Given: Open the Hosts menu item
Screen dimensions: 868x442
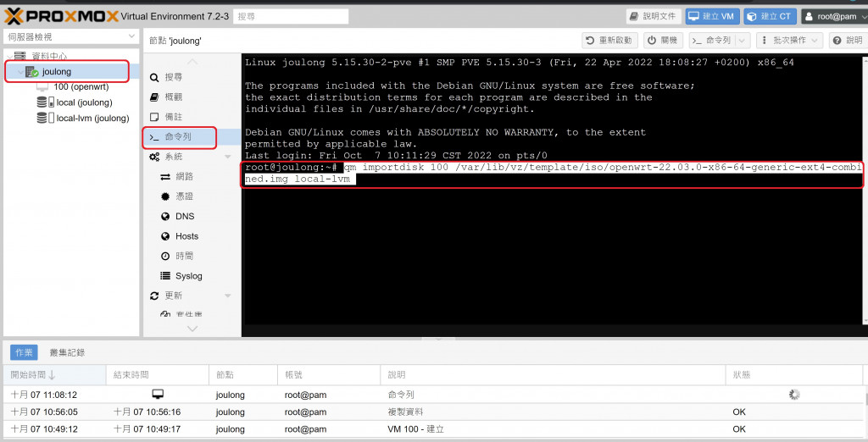Looking at the screenshot, I should 186,236.
